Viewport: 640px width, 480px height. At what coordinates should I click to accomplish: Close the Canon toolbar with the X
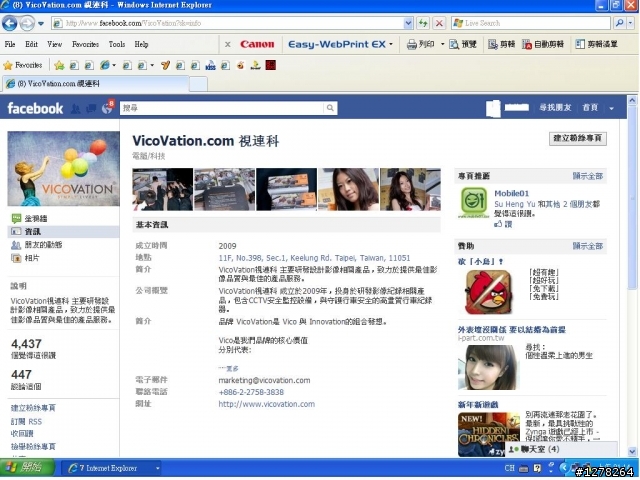pos(228,44)
